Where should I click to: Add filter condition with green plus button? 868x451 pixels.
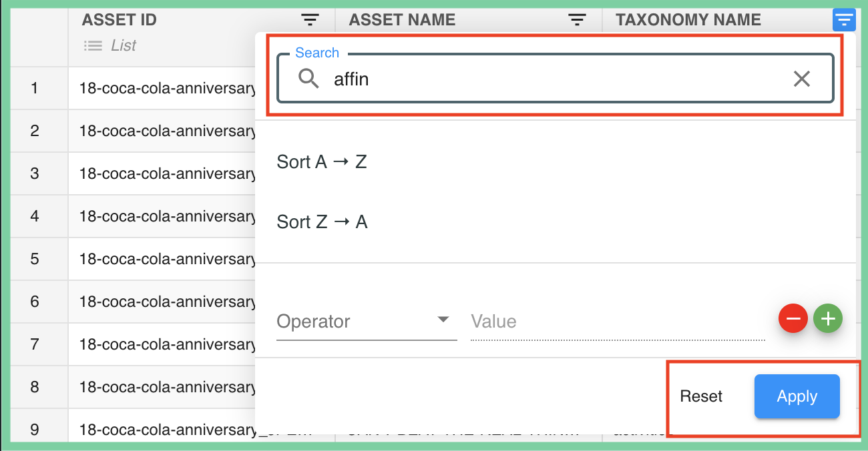point(828,320)
